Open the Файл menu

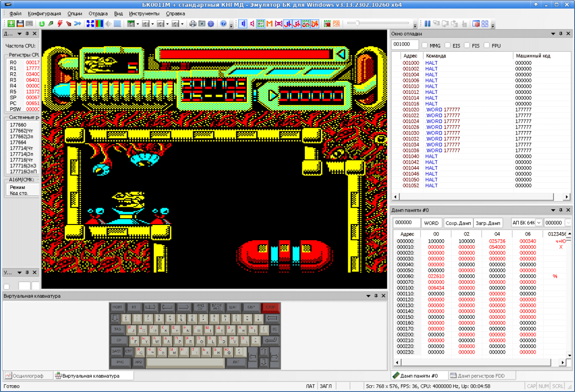point(15,13)
